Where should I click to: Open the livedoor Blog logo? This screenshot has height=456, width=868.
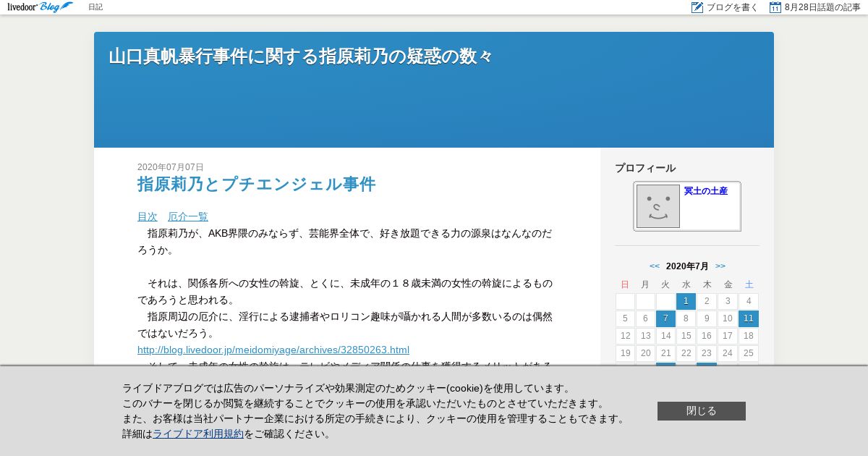click(x=41, y=7)
